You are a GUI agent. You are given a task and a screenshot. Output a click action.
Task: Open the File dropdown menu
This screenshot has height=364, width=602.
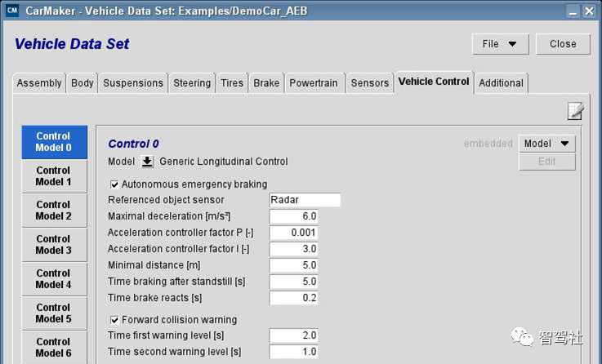(500, 44)
